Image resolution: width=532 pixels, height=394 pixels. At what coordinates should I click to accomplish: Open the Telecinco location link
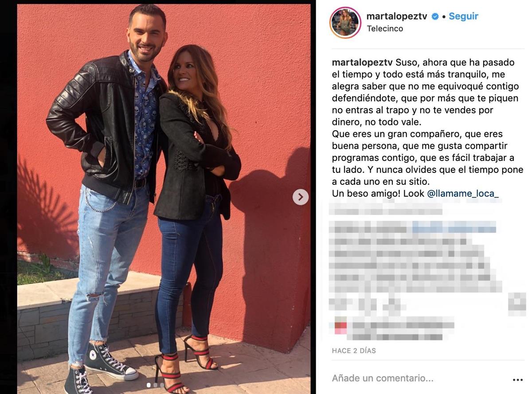pyautogui.click(x=385, y=28)
